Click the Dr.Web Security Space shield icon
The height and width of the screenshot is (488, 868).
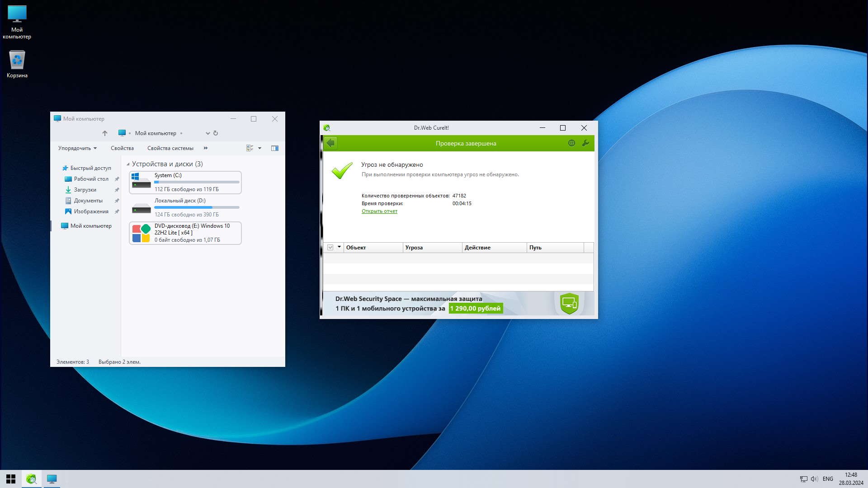[x=569, y=303]
